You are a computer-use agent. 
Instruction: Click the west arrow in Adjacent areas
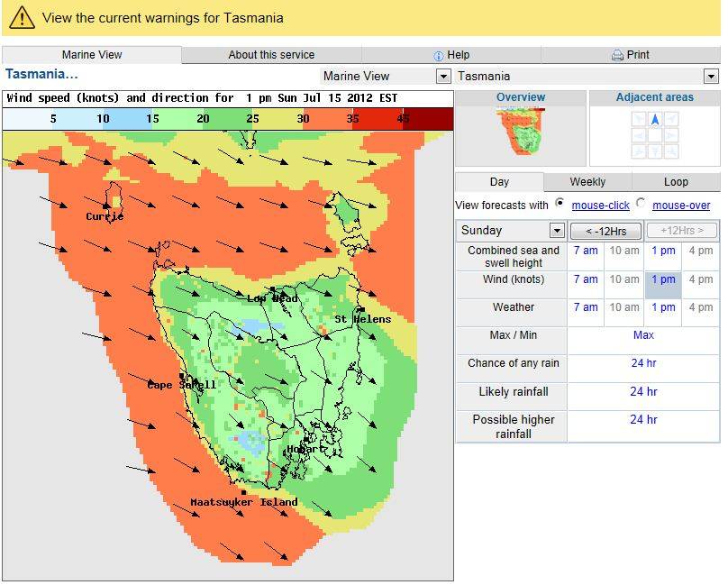click(x=639, y=135)
